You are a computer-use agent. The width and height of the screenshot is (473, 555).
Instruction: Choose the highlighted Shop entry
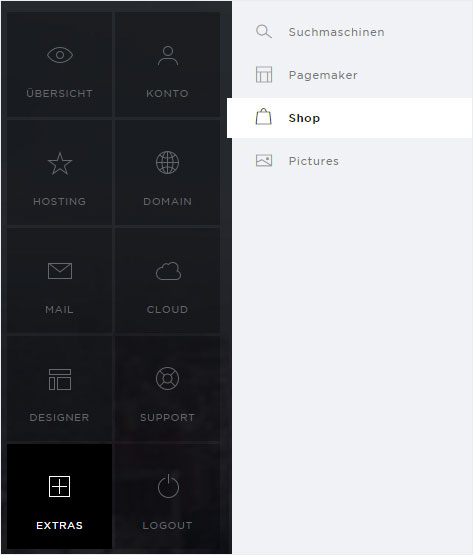[x=349, y=118]
